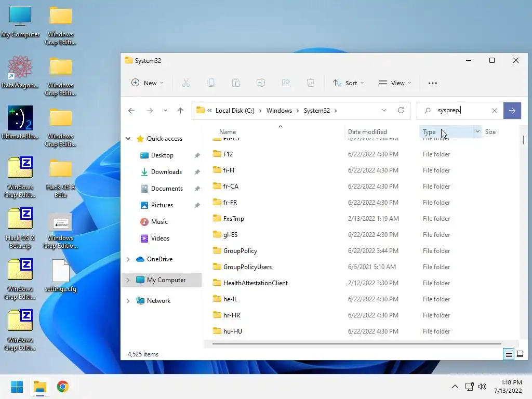532x399 pixels.
Task: Go up one folder level arrow
Action: pos(180,111)
